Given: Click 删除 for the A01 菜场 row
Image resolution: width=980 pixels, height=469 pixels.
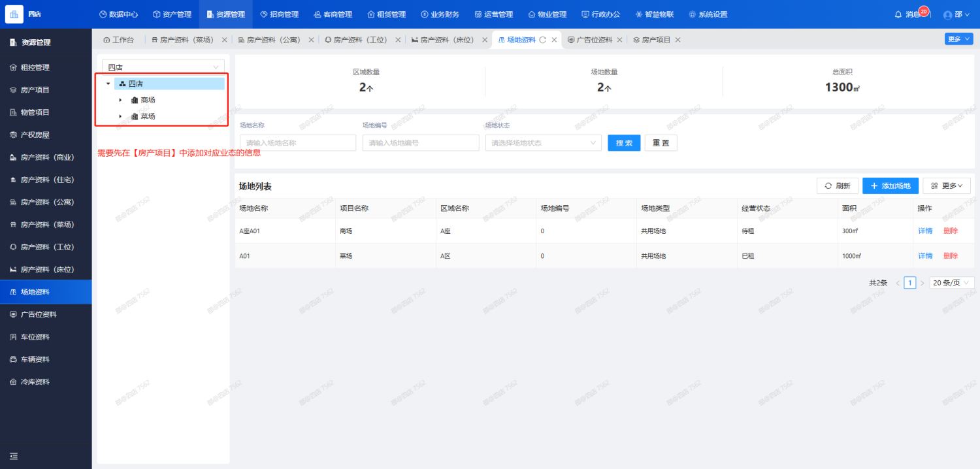Looking at the screenshot, I should click(x=951, y=256).
